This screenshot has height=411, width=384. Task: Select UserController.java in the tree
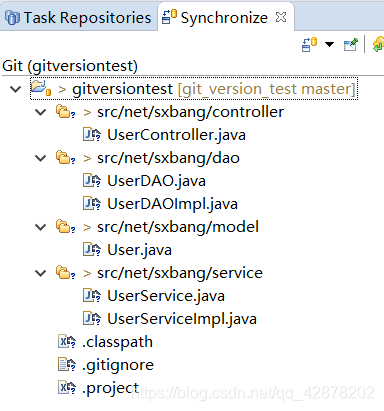(176, 135)
